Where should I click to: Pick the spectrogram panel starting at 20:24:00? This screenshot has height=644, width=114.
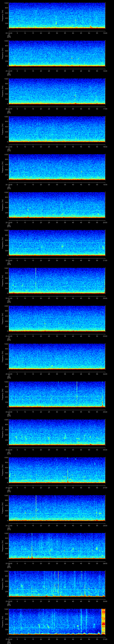pos(57,394)
